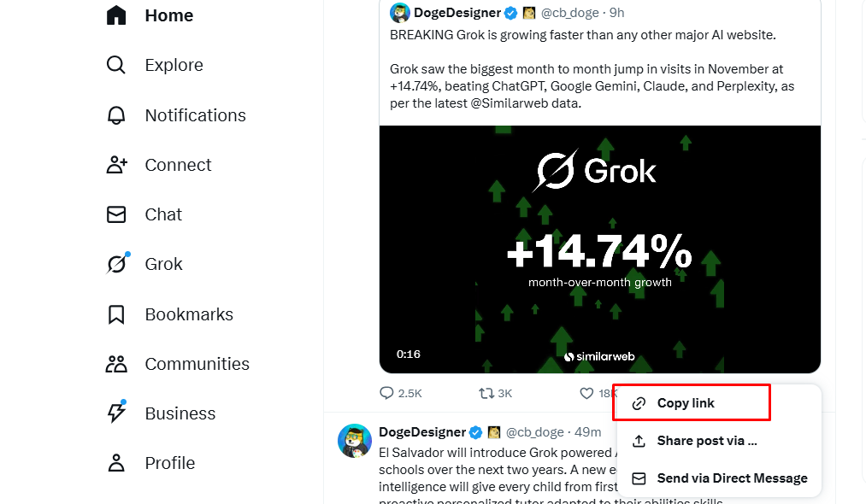Image resolution: width=866 pixels, height=504 pixels.
Task: Like DogeDesigner's breaking news post
Action: click(x=583, y=393)
